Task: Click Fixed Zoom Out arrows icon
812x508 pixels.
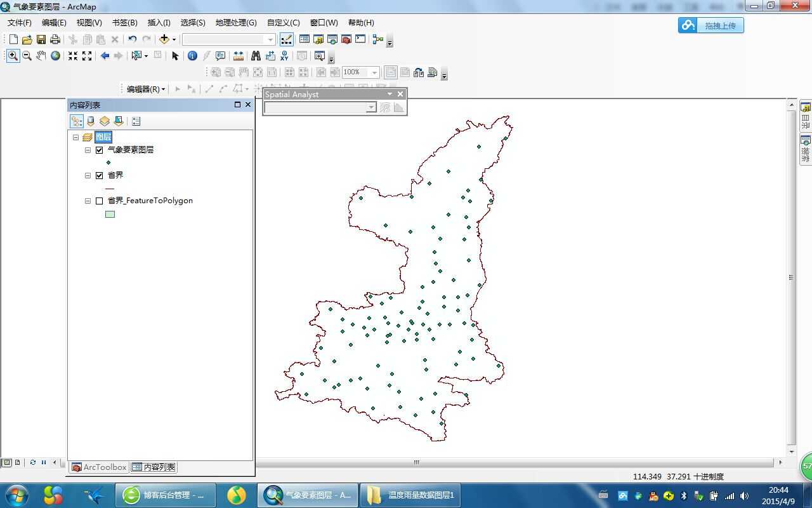Action: point(87,56)
